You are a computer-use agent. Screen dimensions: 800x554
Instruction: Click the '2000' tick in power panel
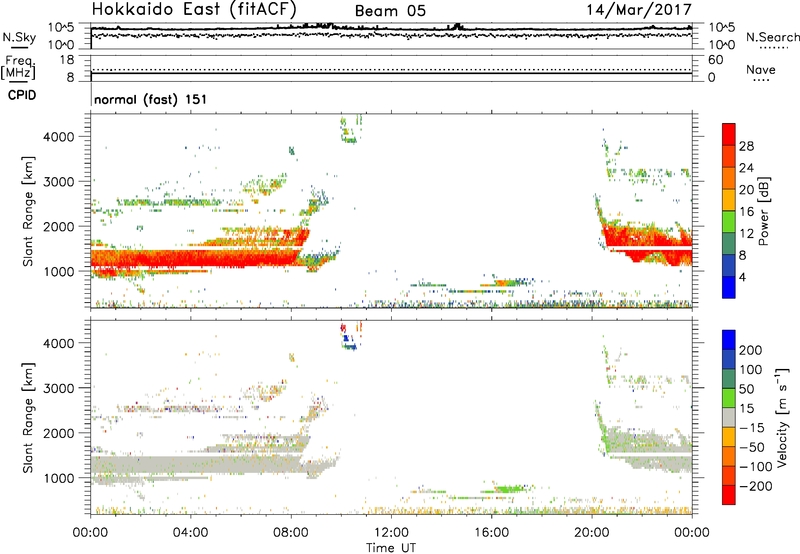coord(58,226)
